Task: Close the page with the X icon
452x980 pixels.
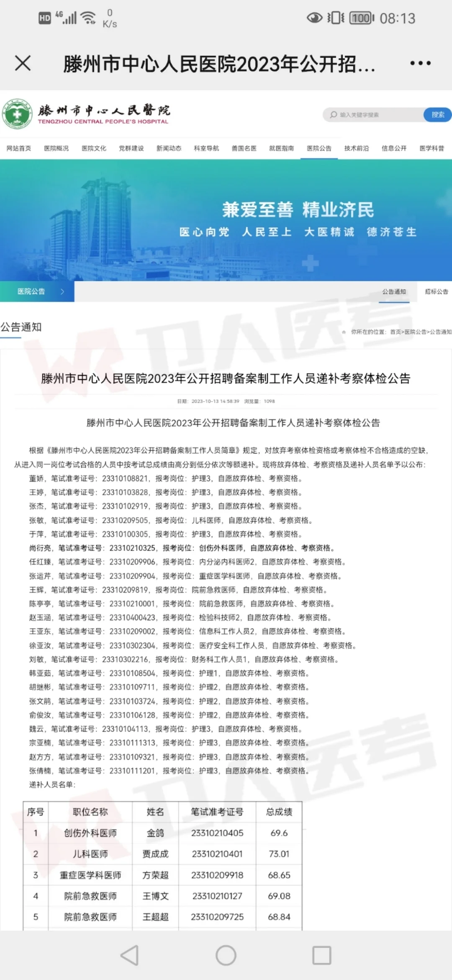Action: point(23,64)
